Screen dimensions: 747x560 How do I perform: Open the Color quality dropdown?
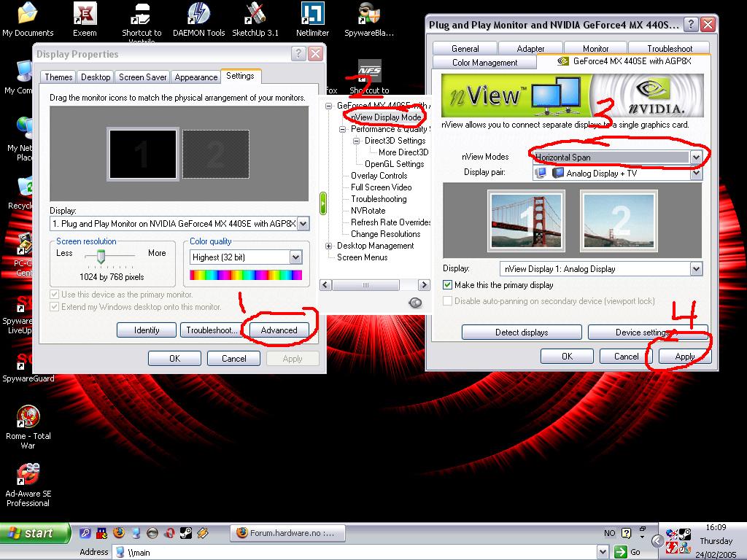coord(296,257)
